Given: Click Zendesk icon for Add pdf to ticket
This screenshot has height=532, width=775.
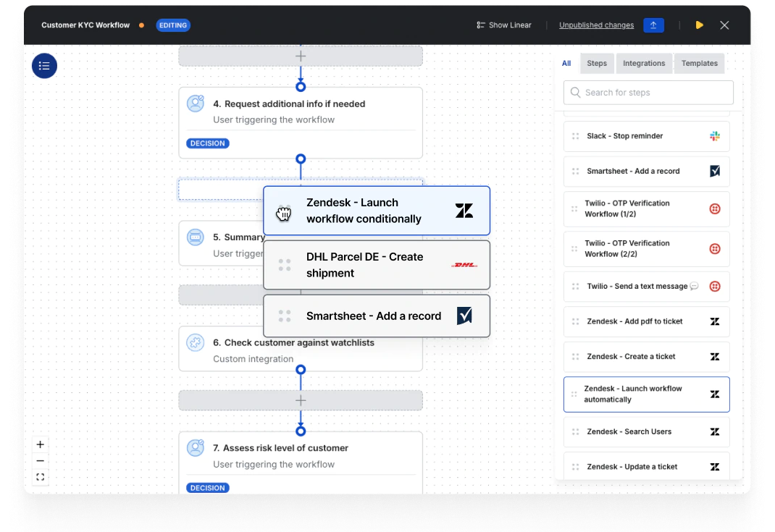Looking at the screenshot, I should click(x=715, y=321).
